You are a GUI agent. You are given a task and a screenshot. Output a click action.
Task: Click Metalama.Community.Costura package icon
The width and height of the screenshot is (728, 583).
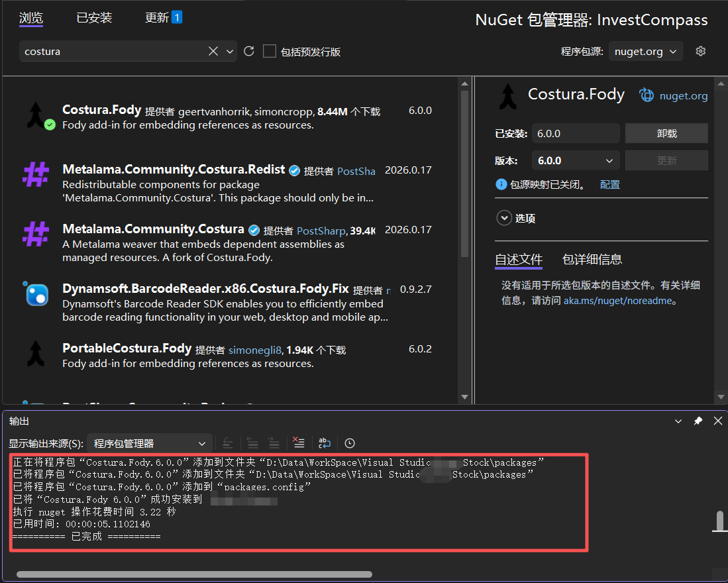(x=36, y=234)
